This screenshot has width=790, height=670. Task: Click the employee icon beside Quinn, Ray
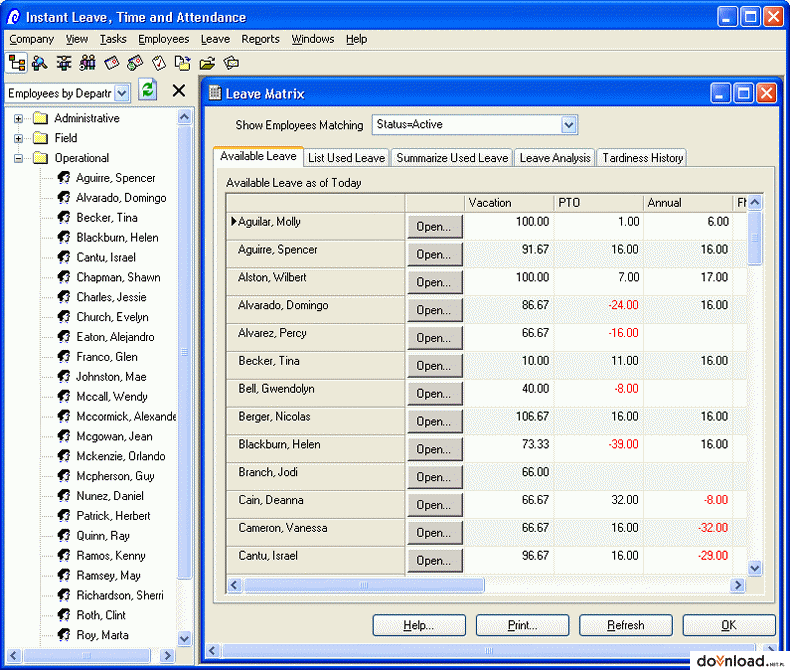coord(63,535)
